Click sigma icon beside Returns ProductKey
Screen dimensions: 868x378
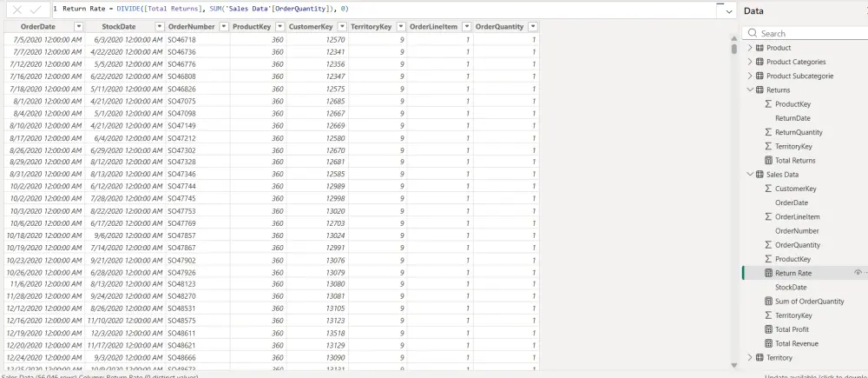768,103
